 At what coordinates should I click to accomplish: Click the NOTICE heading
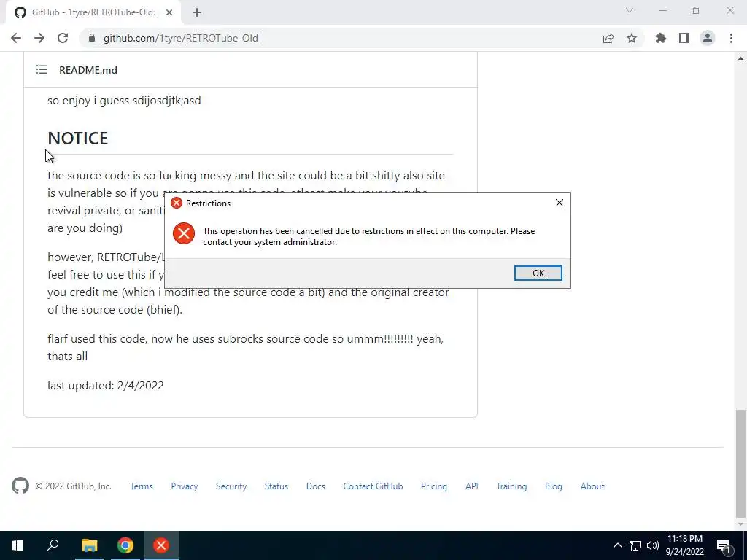point(77,138)
